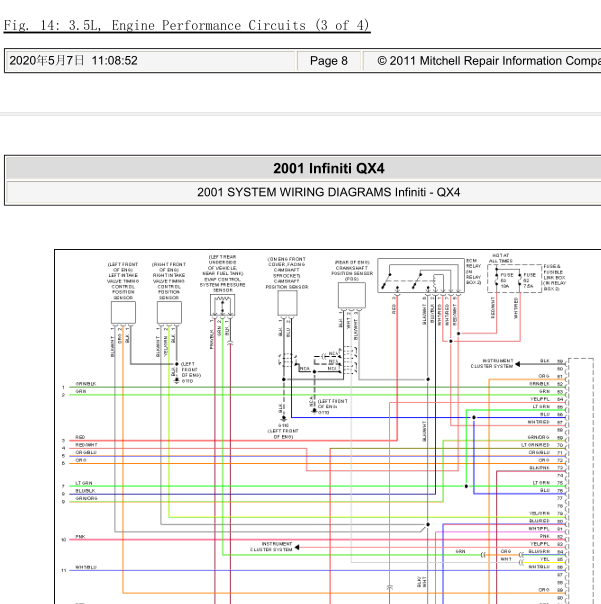This screenshot has width=601, height=604.
Task: Click the LT GRN label at wire number 7
Action: [x=84, y=483]
